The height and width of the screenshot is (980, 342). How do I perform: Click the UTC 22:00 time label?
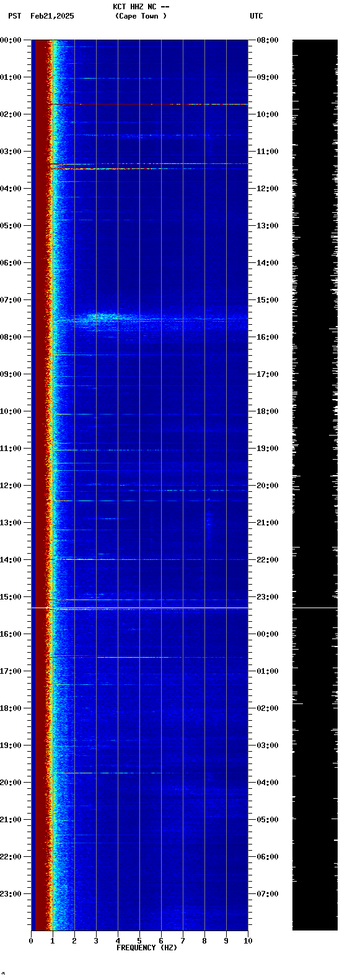tap(267, 560)
